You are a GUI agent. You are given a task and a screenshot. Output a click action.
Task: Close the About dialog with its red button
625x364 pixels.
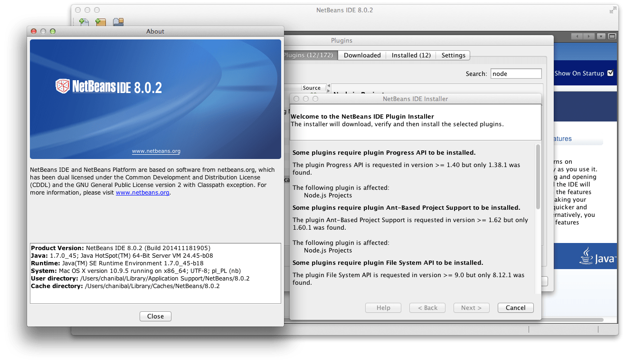click(x=34, y=31)
